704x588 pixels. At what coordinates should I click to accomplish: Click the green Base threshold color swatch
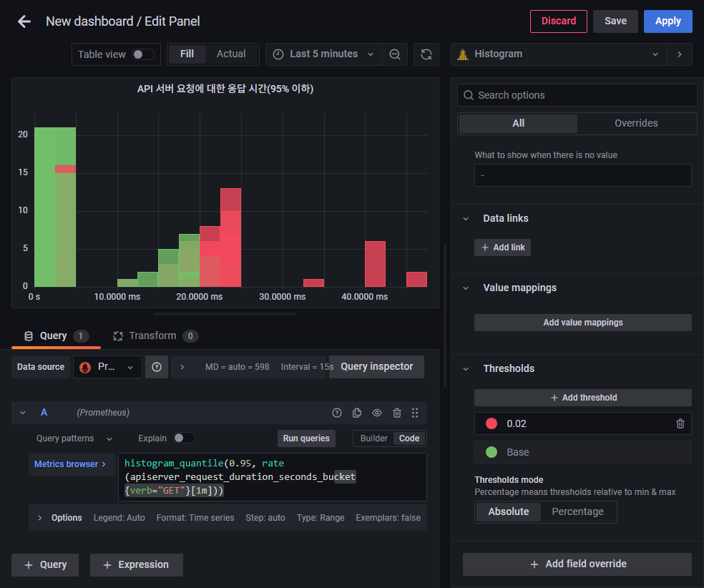point(492,452)
